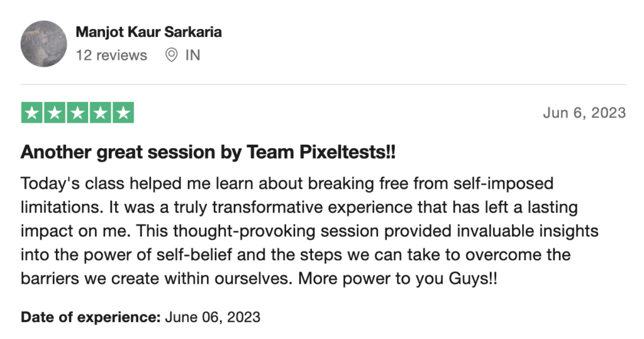Image resolution: width=644 pixels, height=339 pixels.
Task: Select the "IN" country code
Action: coord(192,55)
